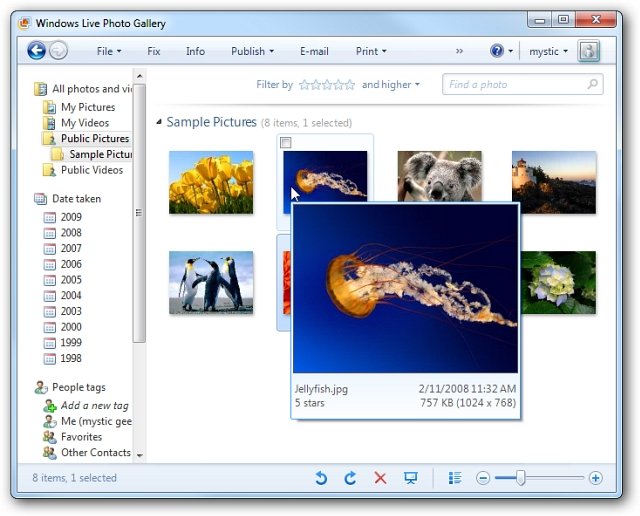Open the File menu dropdown
Image resolution: width=640 pixels, height=516 pixels.
tap(108, 51)
